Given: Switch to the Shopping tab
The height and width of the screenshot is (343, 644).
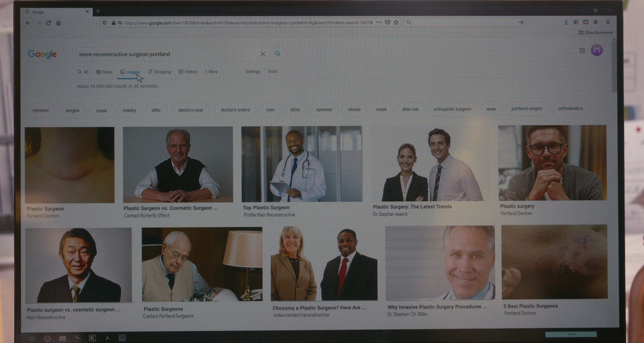Looking at the screenshot, I should (x=159, y=72).
